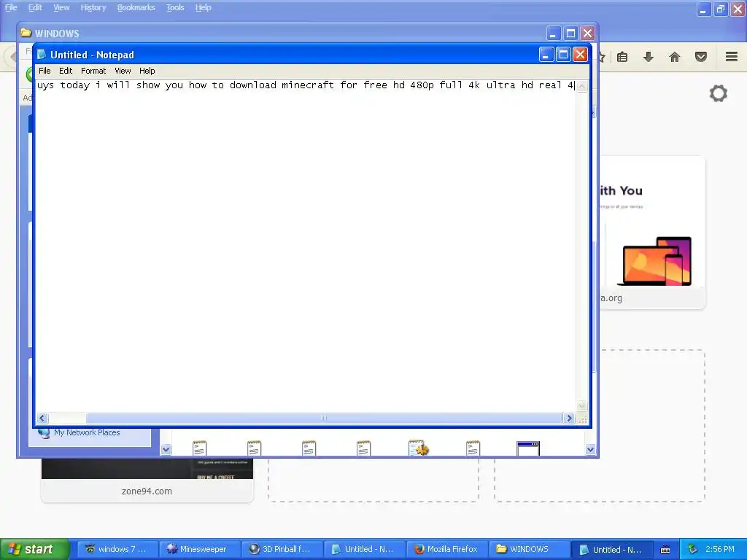Click Notepad horizontal scrollbar thumb
The image size is (747, 560).
tap(324, 418)
